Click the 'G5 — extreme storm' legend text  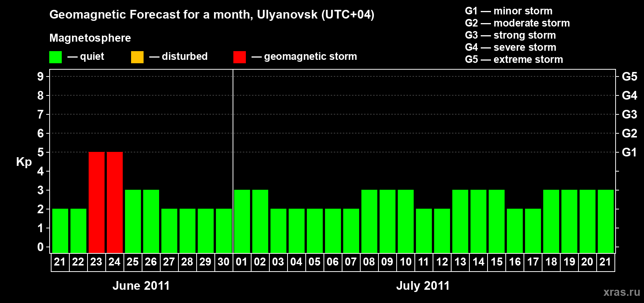tap(514, 59)
